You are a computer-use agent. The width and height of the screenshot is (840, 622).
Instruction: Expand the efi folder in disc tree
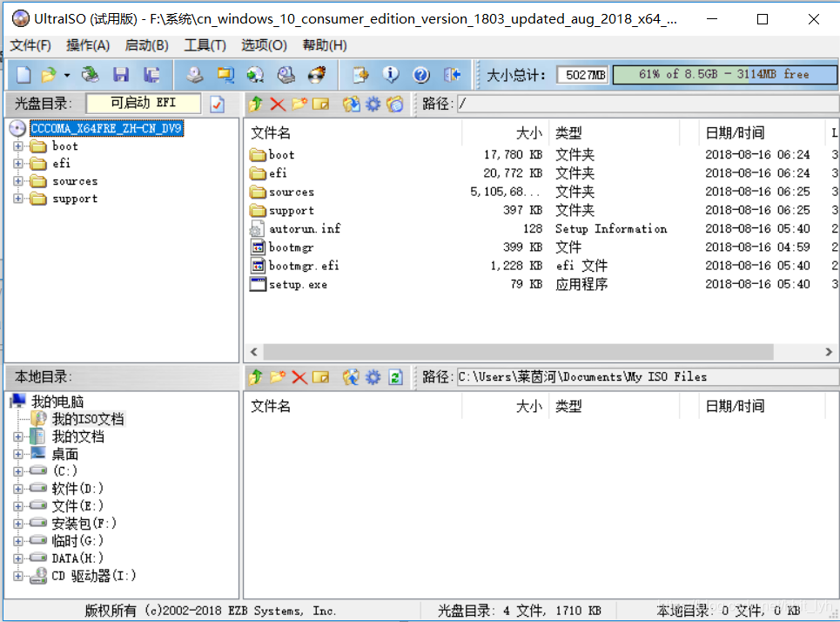point(18,164)
